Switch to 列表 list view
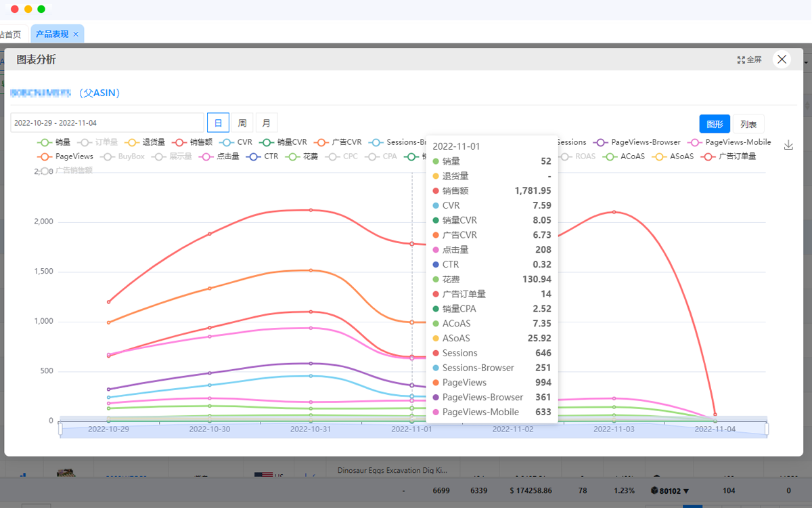The height and width of the screenshot is (508, 812). pyautogui.click(x=748, y=124)
